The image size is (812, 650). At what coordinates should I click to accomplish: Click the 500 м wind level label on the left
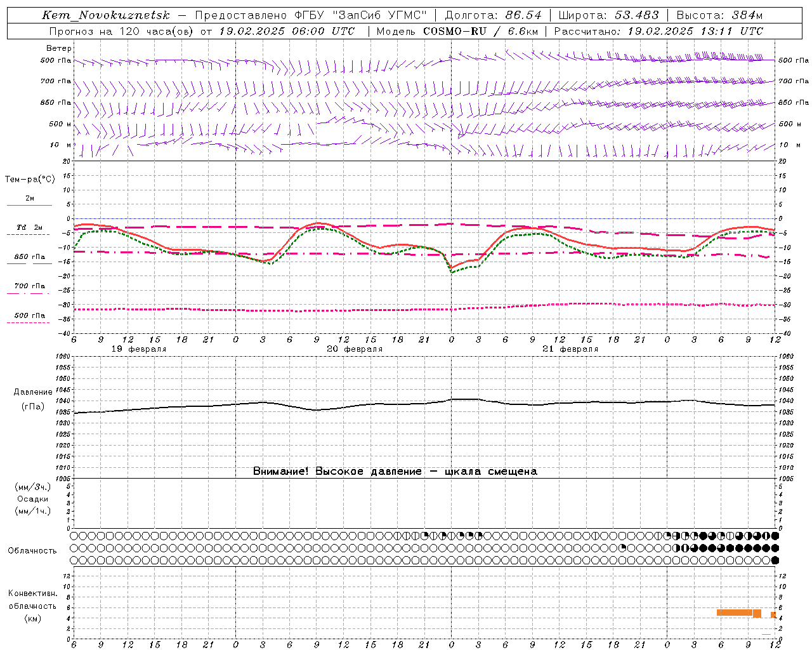[60, 124]
